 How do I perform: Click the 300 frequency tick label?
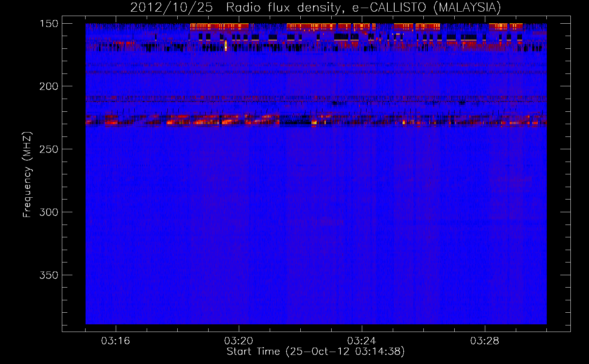[x=49, y=212]
